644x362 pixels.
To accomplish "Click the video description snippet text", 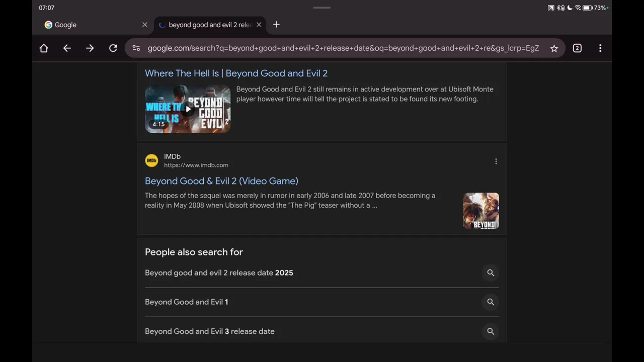I will click(x=365, y=94).
